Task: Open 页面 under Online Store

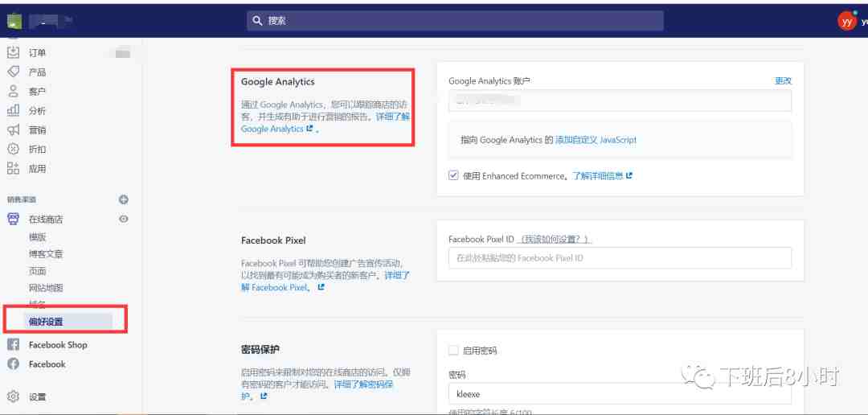Action: tap(37, 272)
